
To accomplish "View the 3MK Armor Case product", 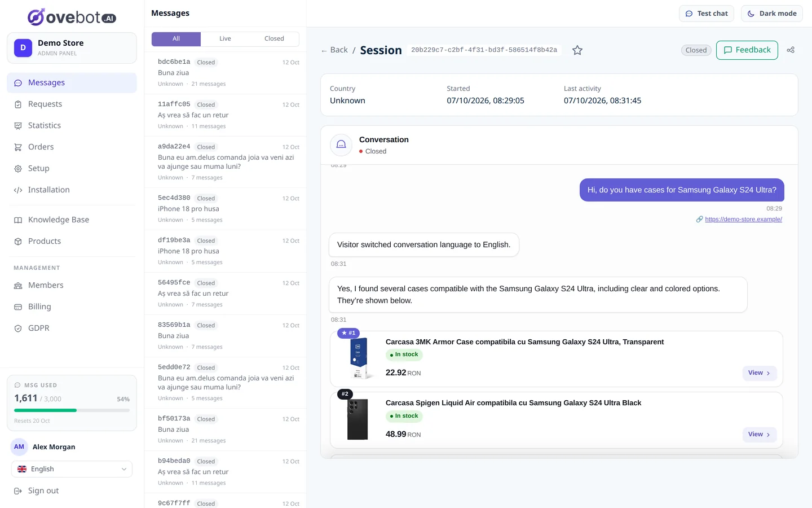I will point(760,373).
